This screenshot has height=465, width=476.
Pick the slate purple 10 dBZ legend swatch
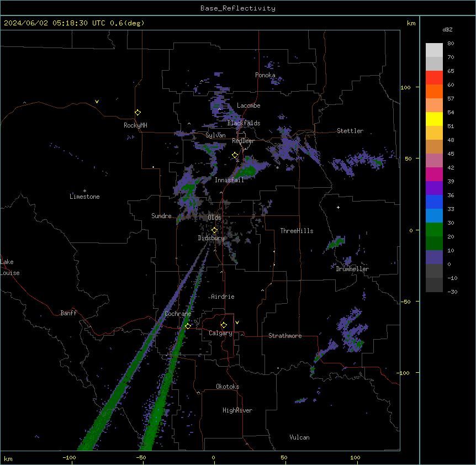434,257
